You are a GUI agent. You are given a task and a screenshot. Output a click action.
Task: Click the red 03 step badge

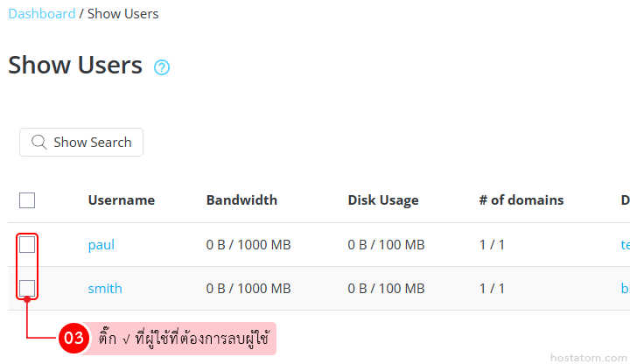[x=73, y=339]
